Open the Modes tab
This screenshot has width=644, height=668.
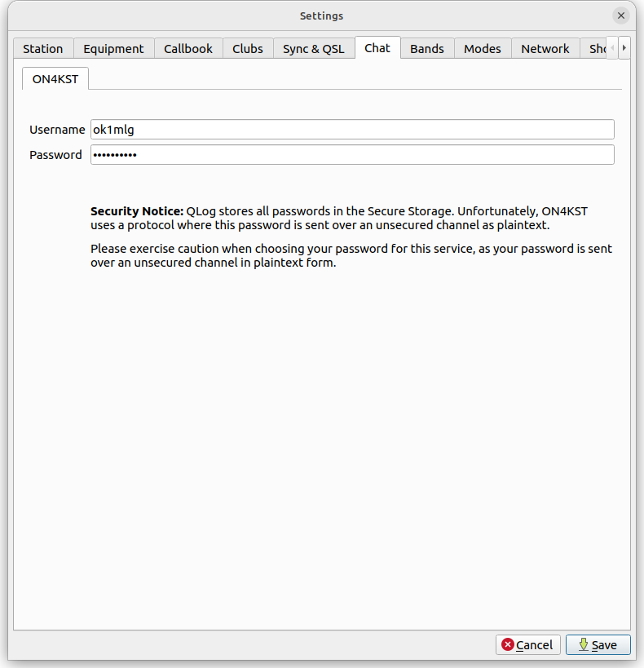point(483,49)
